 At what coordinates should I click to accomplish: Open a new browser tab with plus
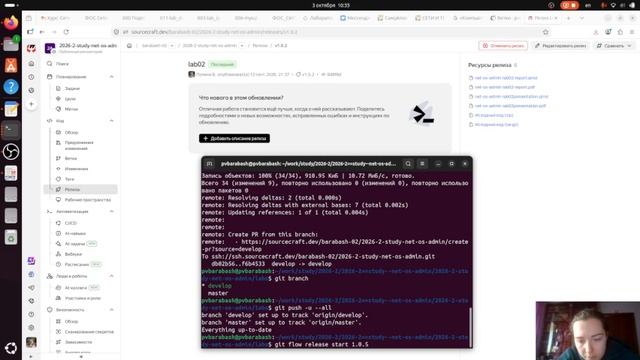569,18
